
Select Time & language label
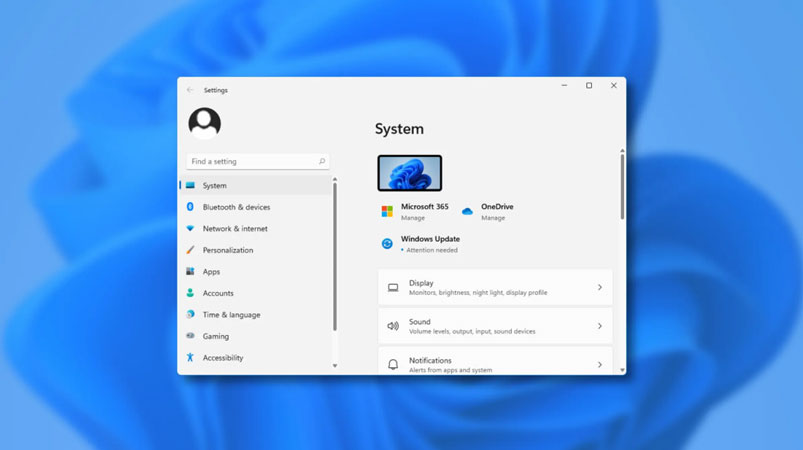[231, 314]
